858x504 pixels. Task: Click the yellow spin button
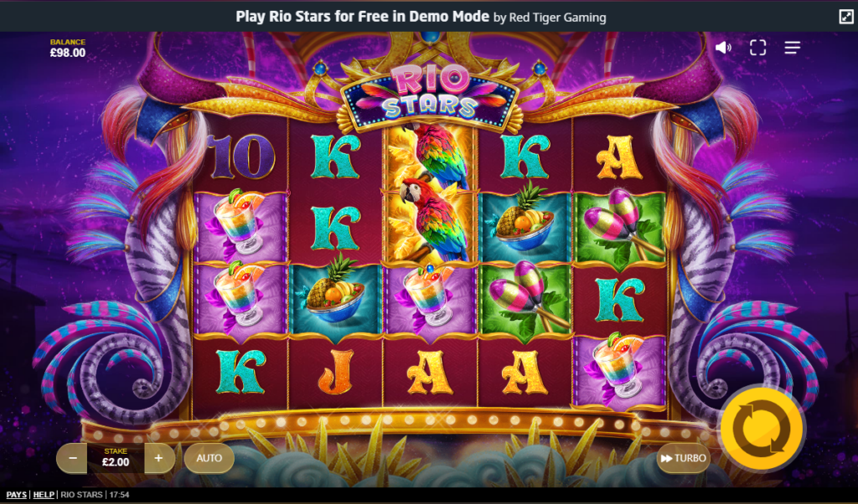pyautogui.click(x=762, y=429)
